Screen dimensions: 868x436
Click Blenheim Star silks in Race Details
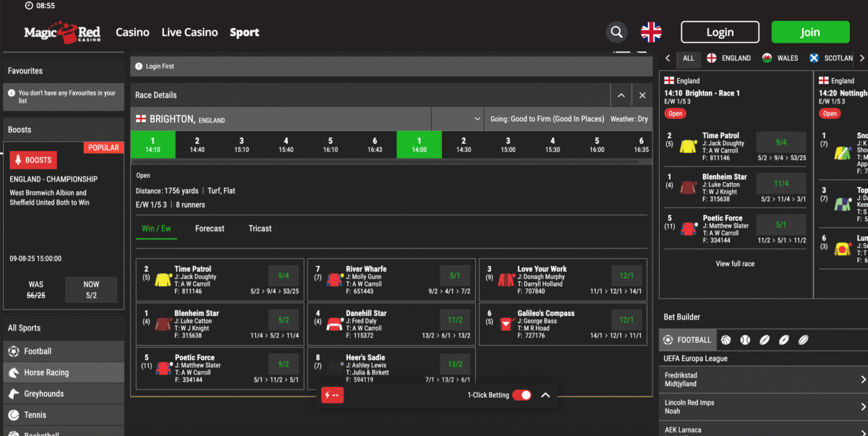tap(163, 325)
